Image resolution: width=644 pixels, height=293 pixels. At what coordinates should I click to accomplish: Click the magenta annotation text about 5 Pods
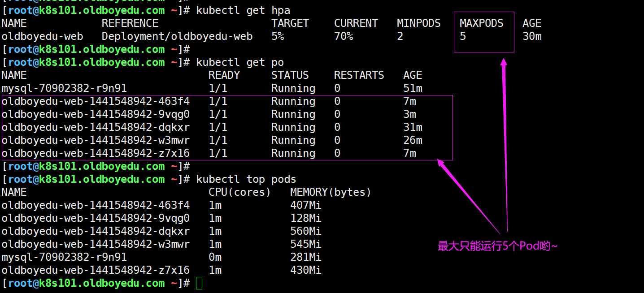497,246
